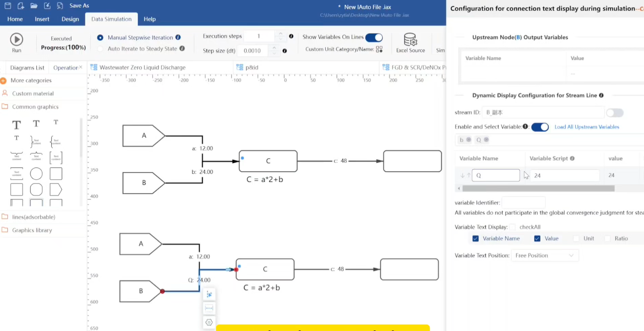Click the settings gear in the floating line toolbar
The height and width of the screenshot is (331, 644).
(209, 322)
